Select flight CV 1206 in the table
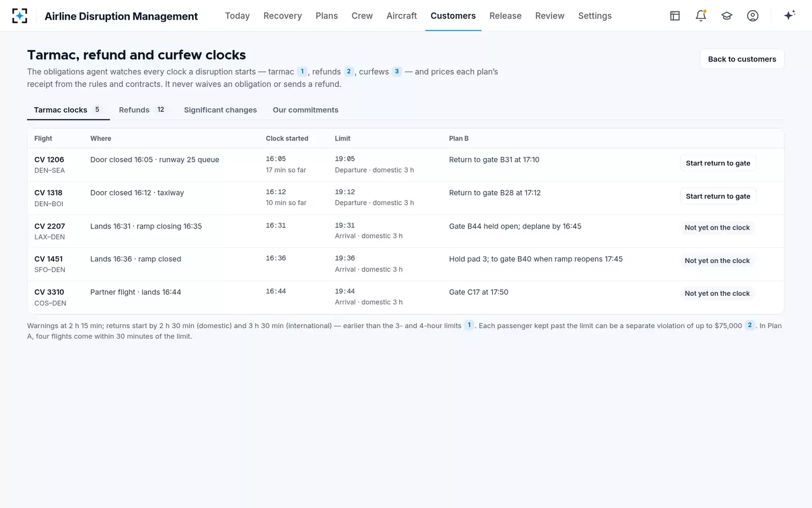The image size is (812, 508). [405, 165]
